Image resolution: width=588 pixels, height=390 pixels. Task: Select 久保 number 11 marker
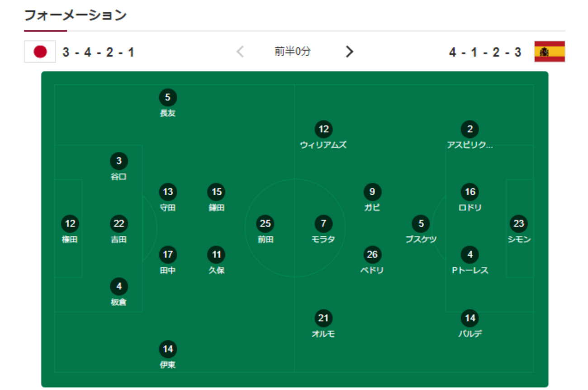217,254
